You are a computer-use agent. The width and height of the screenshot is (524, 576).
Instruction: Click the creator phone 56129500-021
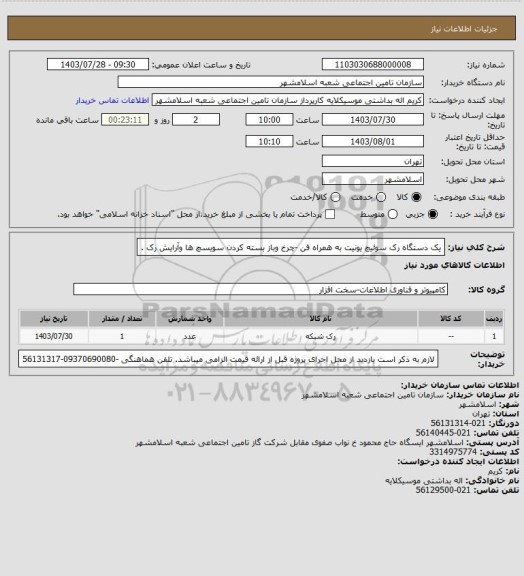[x=443, y=490]
